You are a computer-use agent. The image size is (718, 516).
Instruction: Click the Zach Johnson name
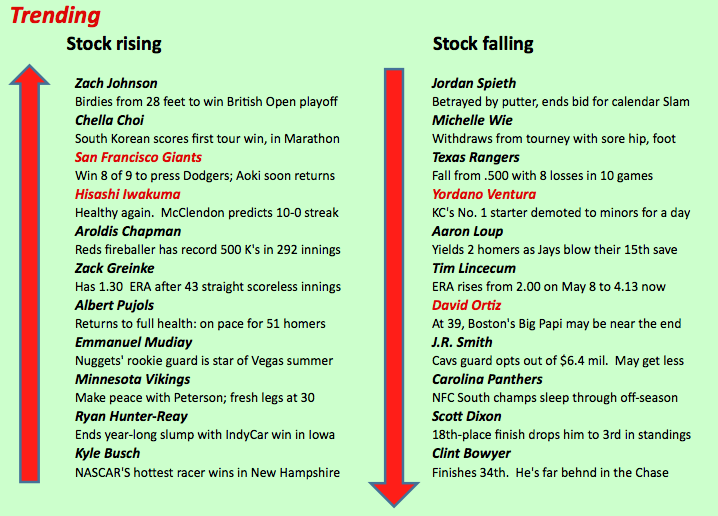[x=116, y=83]
